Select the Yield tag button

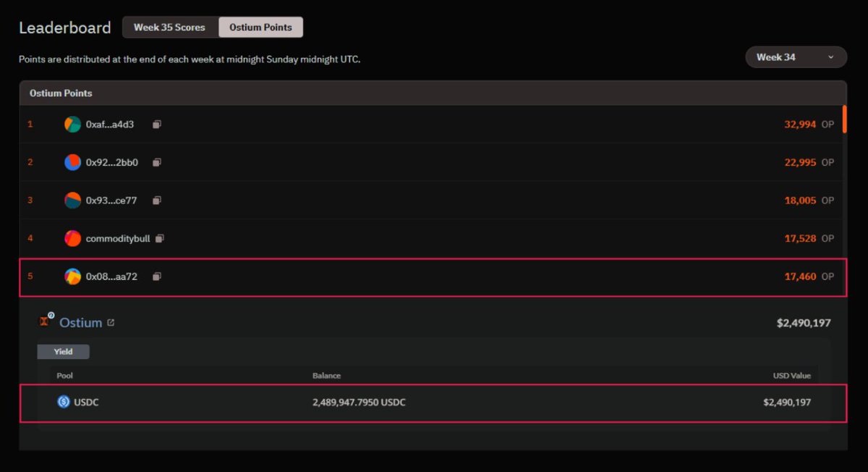(64, 352)
